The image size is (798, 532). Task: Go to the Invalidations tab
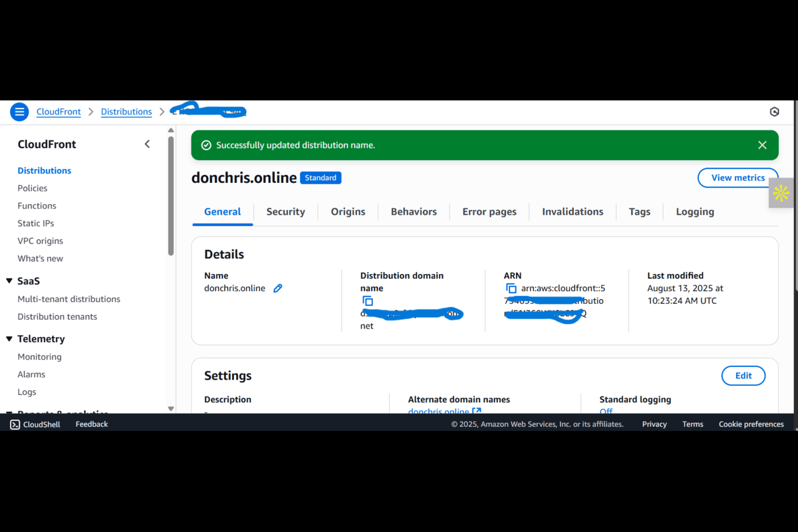pyautogui.click(x=572, y=211)
